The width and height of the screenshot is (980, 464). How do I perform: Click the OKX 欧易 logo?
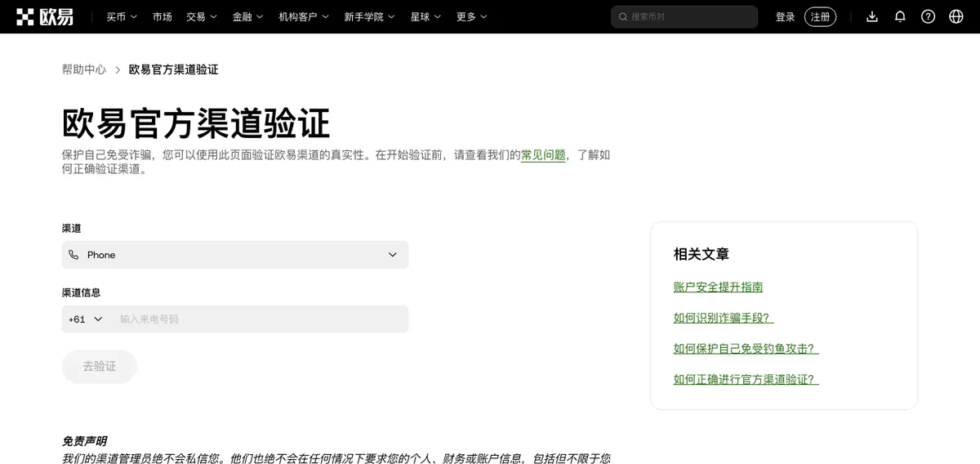(45, 16)
